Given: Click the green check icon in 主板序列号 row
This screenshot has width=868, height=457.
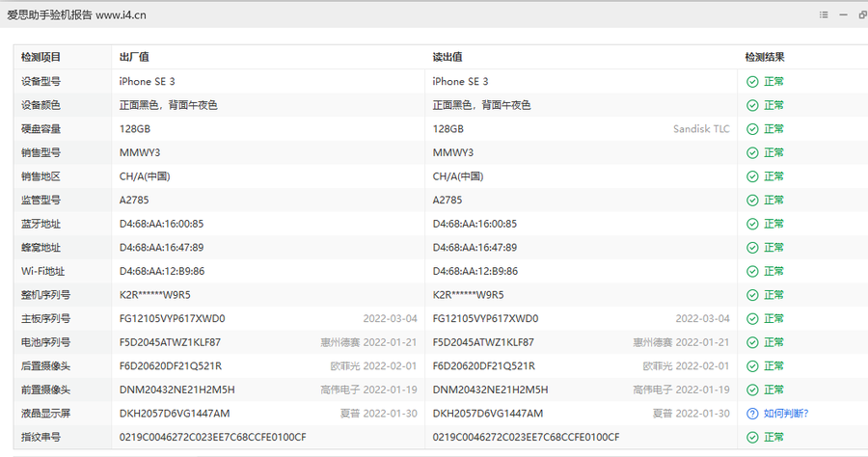Looking at the screenshot, I should point(752,319).
